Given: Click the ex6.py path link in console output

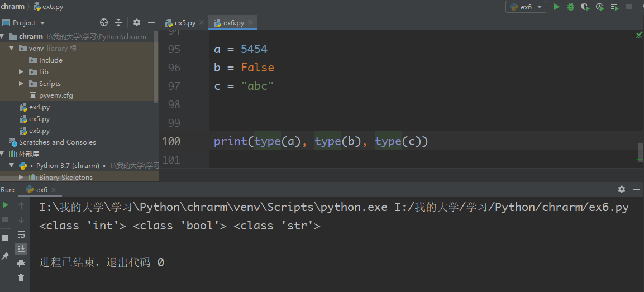Looking at the screenshot, I should [512, 207].
